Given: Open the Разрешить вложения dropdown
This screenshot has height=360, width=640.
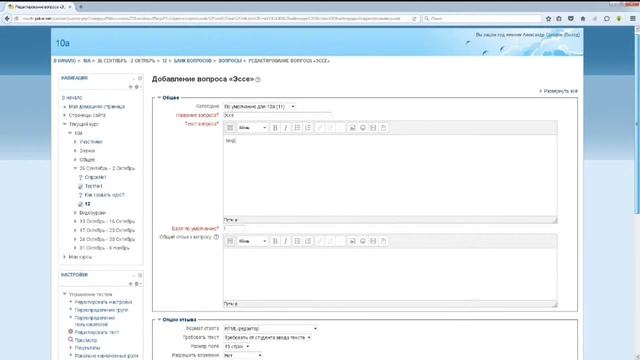Looking at the screenshot, I should [x=243, y=356].
